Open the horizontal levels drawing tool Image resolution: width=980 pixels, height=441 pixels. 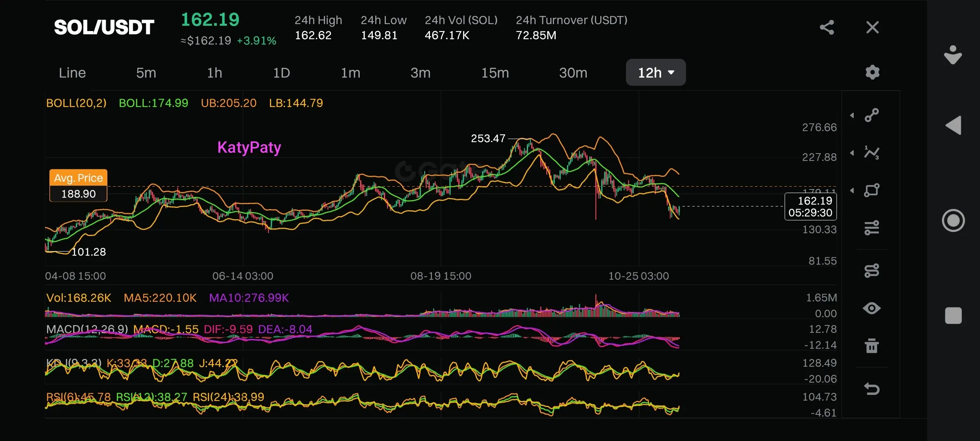[x=872, y=227]
